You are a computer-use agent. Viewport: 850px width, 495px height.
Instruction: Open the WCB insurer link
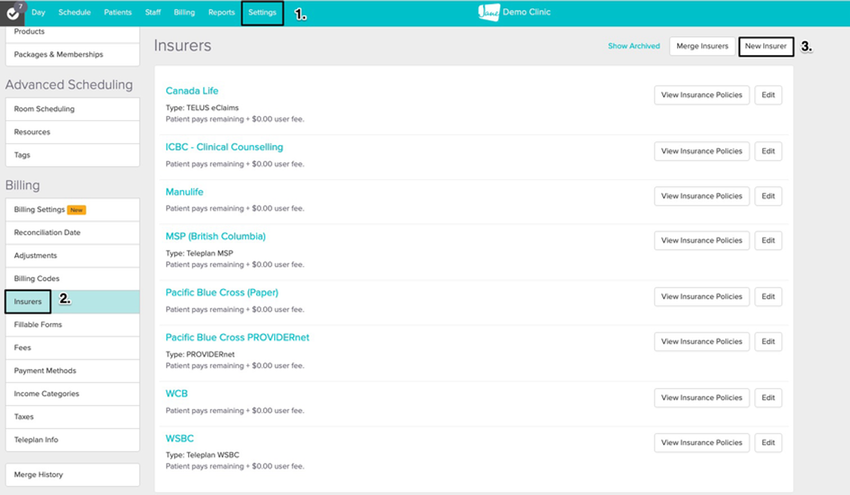tap(177, 394)
